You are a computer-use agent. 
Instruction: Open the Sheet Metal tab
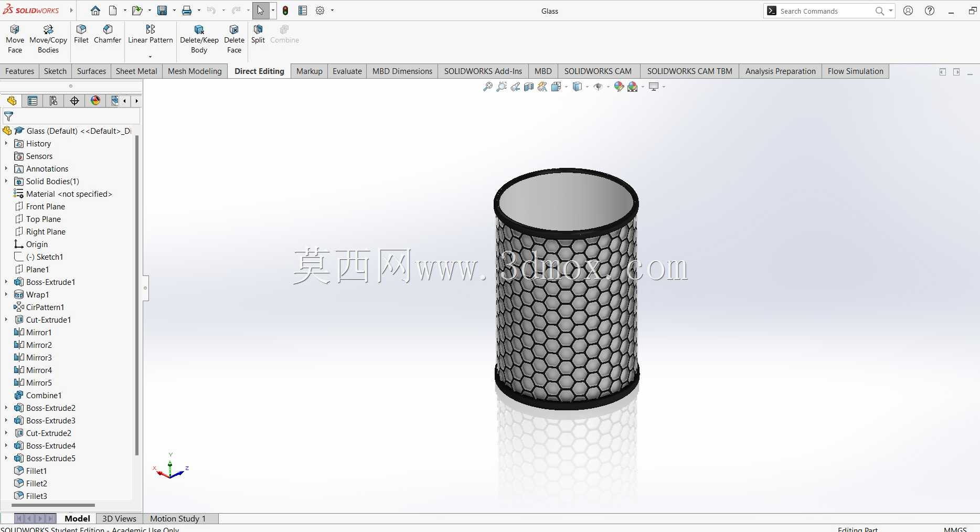click(136, 71)
